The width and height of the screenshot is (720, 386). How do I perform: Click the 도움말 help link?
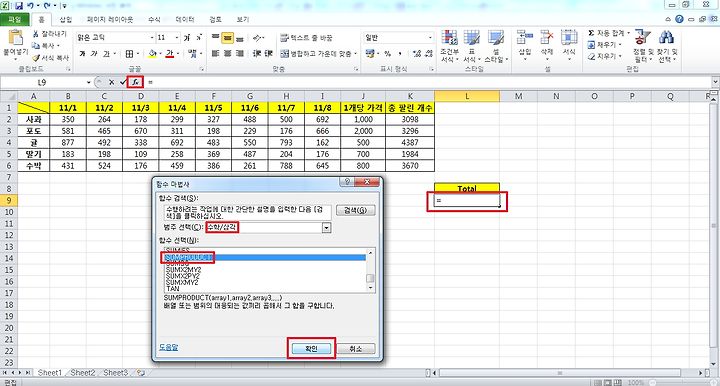[x=169, y=347]
